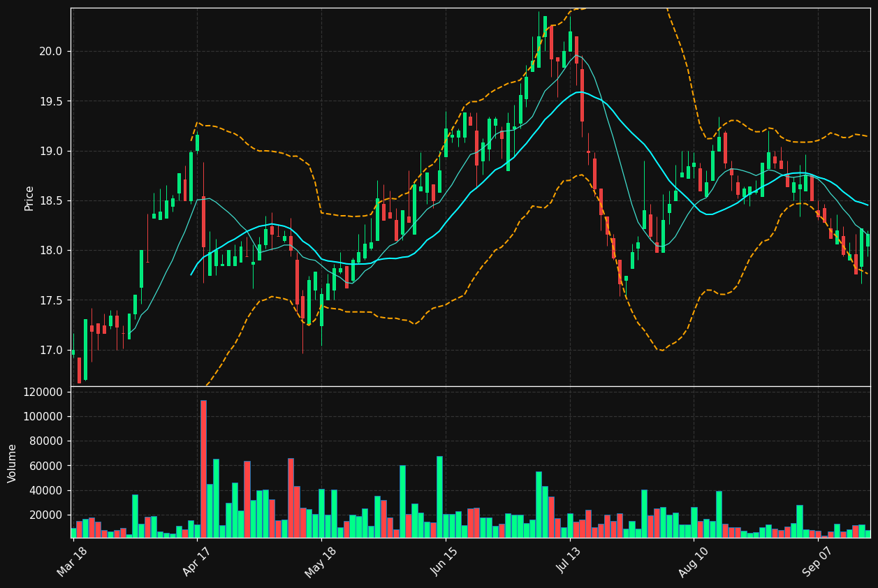Click the 120000 volume axis label

[43, 392]
